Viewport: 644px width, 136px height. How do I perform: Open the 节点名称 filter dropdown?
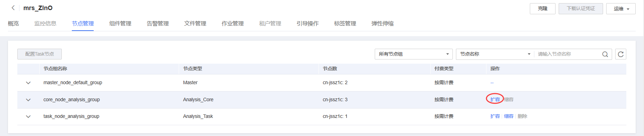(495, 54)
